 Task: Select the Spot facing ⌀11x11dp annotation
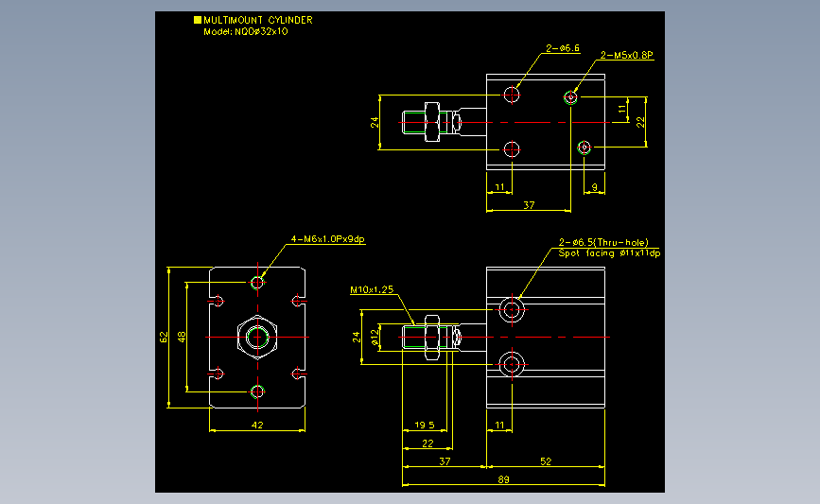(x=609, y=253)
